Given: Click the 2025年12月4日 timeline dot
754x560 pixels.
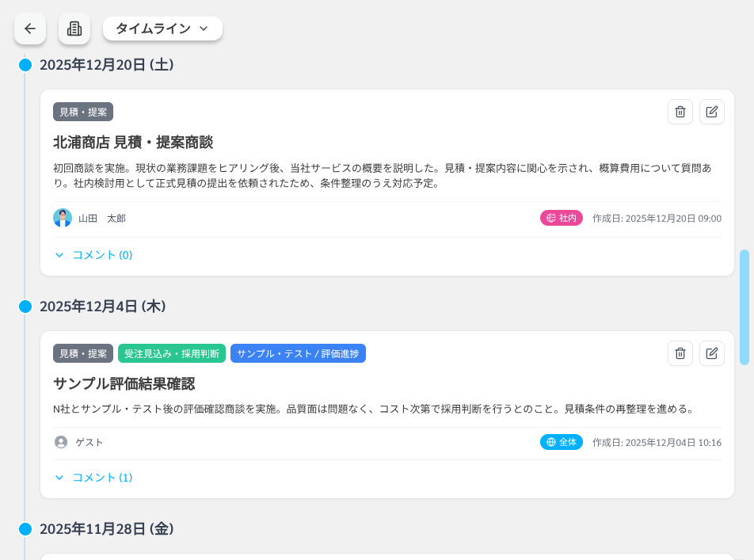Looking at the screenshot, I should 25,307.
